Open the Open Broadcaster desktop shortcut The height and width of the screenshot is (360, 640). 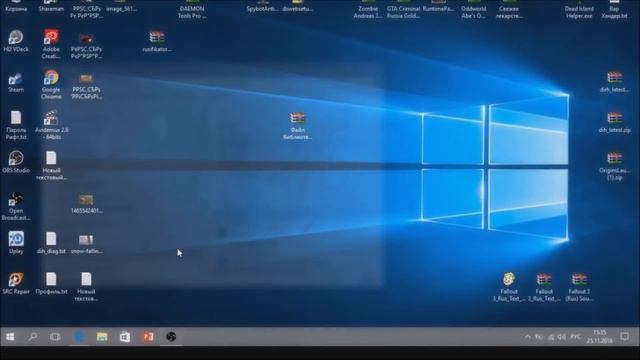[16, 207]
